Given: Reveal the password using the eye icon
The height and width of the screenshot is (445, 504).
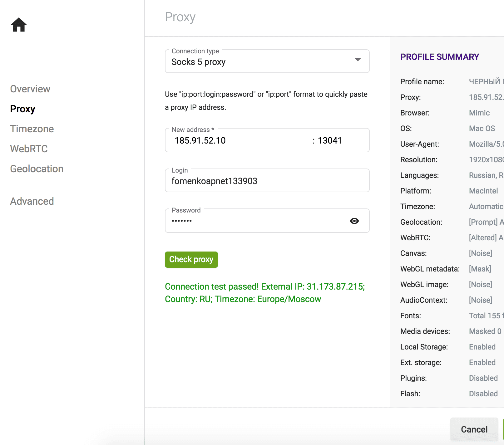Looking at the screenshot, I should click(x=354, y=221).
